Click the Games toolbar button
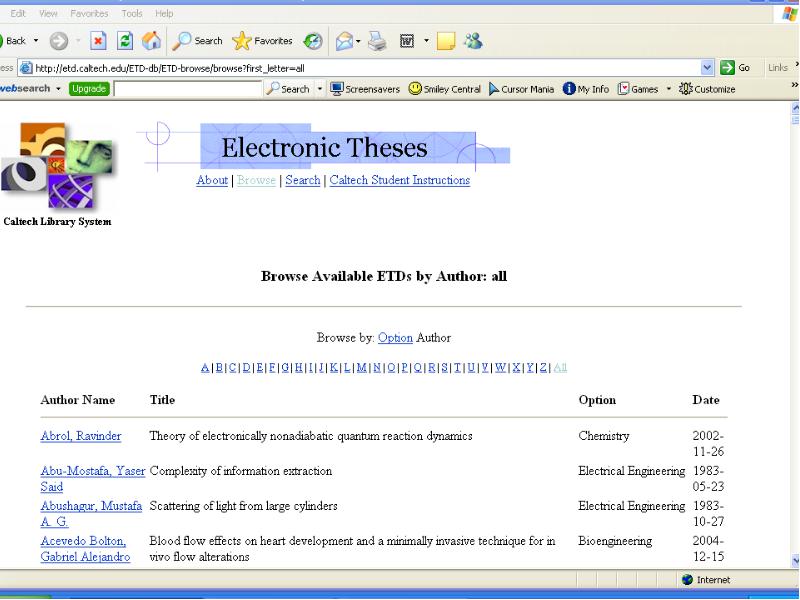Screen dimensions: 800x600 (x=638, y=89)
